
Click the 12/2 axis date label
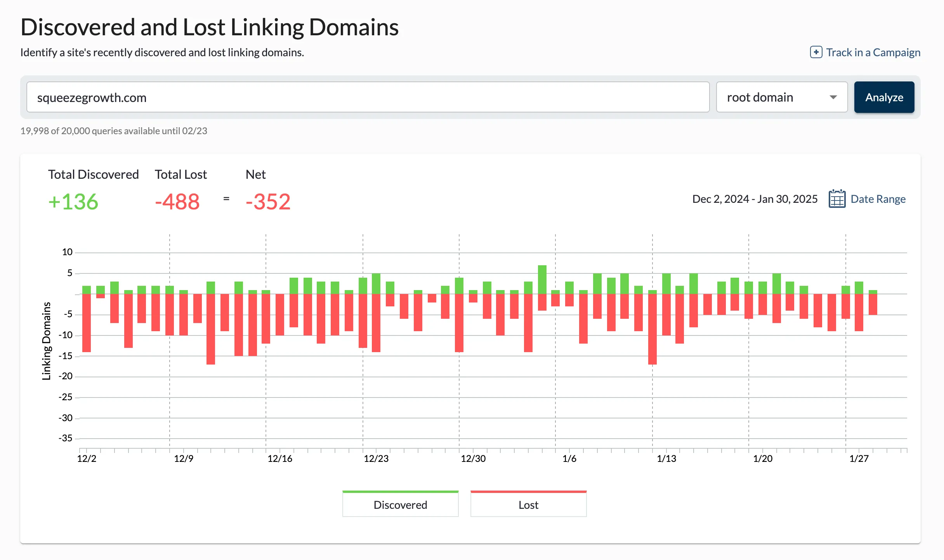tap(87, 458)
